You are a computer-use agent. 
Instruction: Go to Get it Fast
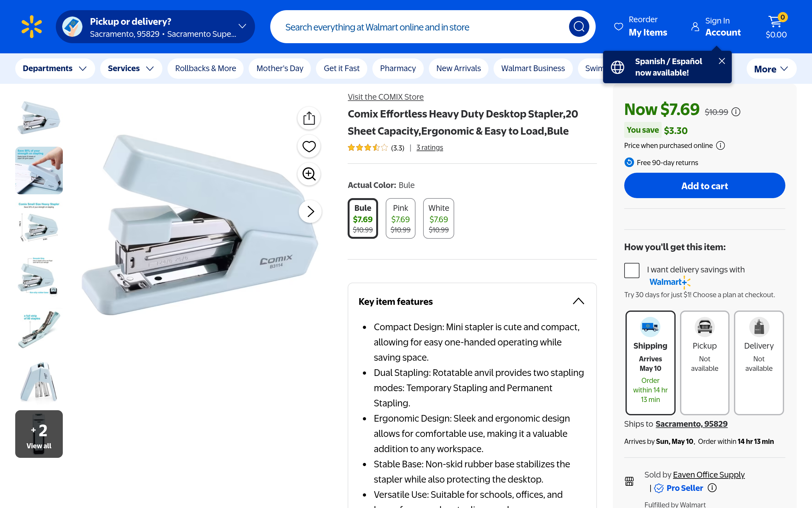pos(342,69)
